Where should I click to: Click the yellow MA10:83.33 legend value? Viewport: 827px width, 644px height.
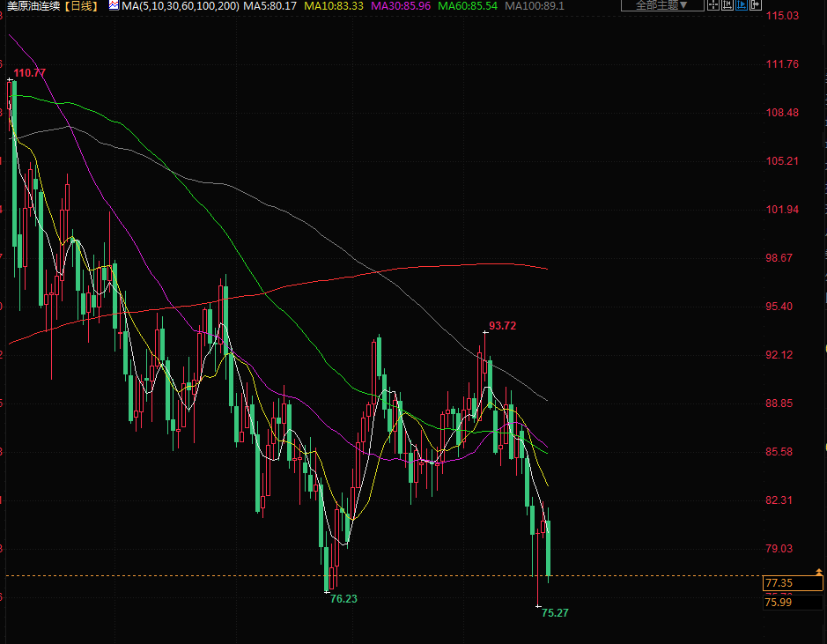pos(334,6)
